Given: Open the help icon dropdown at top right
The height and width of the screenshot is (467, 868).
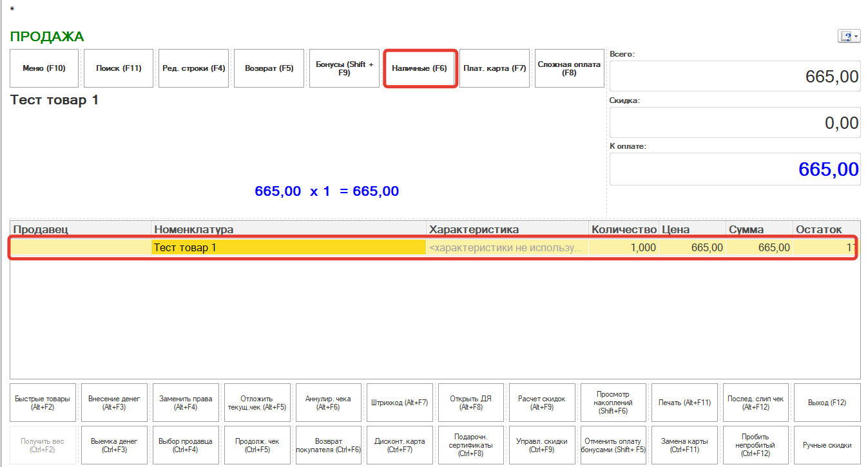Looking at the screenshot, I should 849,37.
